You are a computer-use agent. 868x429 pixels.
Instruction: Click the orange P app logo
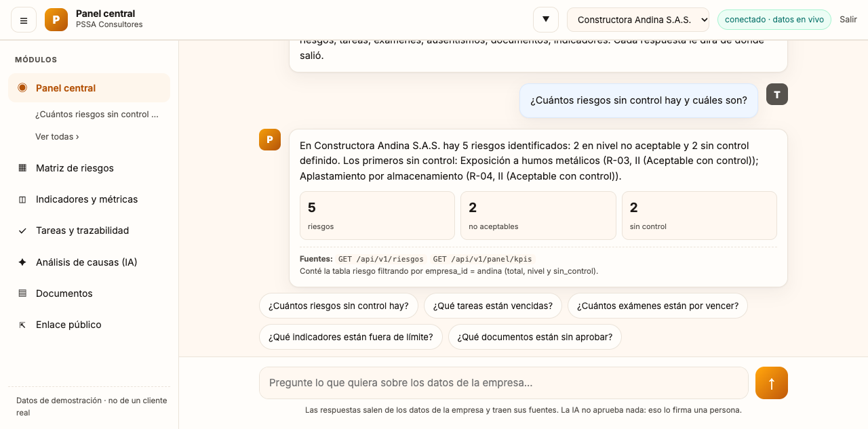click(x=56, y=20)
